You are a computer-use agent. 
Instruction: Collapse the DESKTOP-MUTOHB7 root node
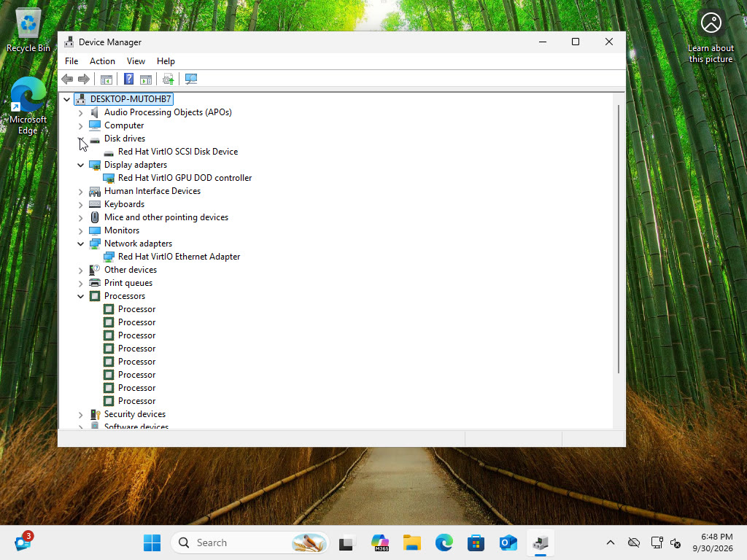66,99
